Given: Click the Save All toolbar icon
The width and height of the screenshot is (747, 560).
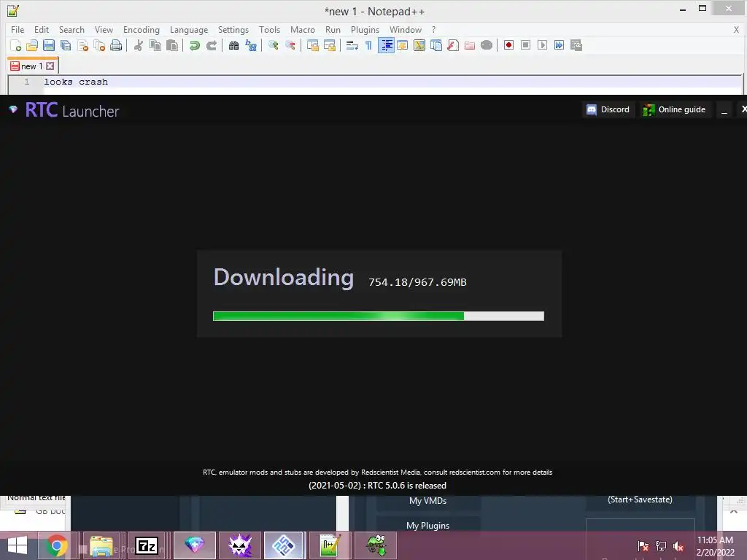Looking at the screenshot, I should point(66,45).
